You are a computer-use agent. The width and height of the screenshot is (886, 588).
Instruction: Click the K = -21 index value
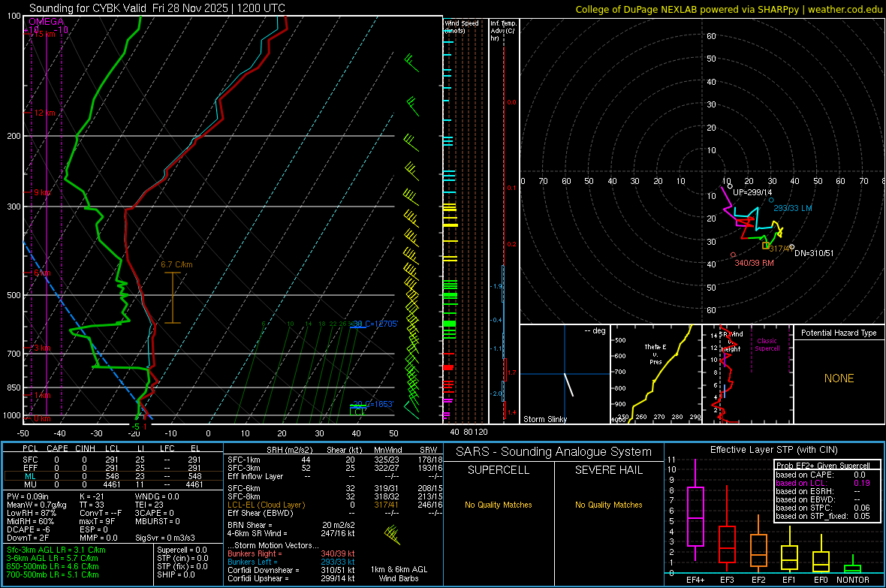click(92, 496)
